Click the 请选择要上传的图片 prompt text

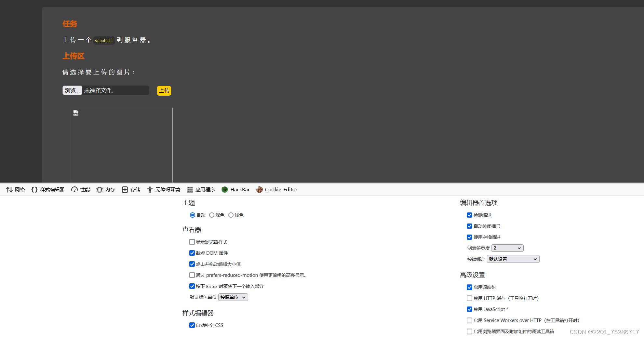click(99, 72)
